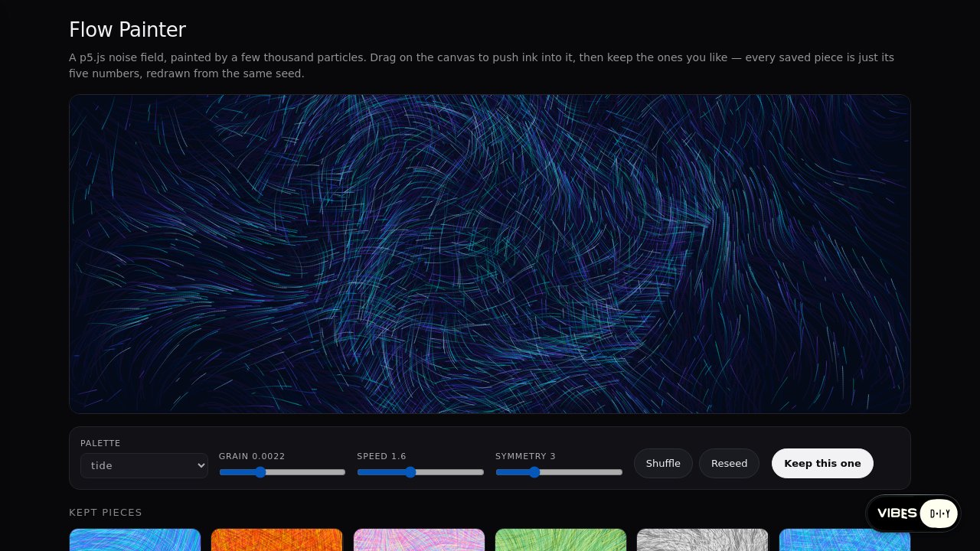Click Keep this one button
The width and height of the screenshot is (980, 551).
coord(822,464)
